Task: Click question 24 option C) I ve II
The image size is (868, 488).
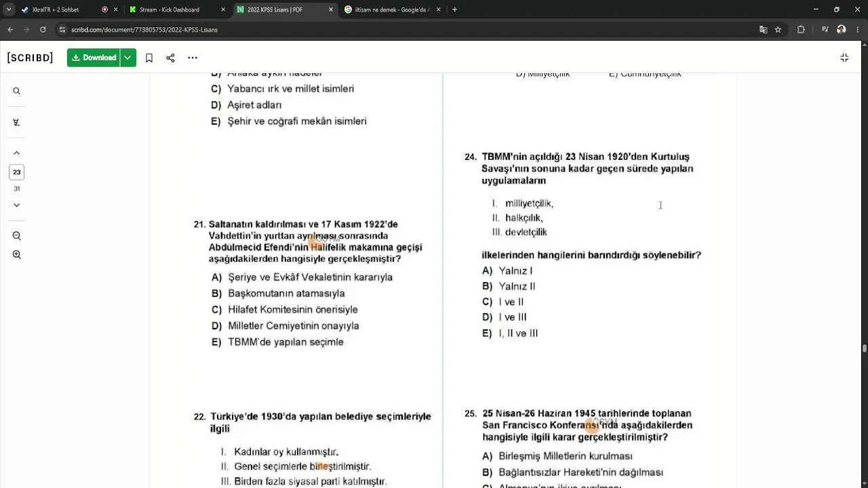Action: [x=503, y=302]
